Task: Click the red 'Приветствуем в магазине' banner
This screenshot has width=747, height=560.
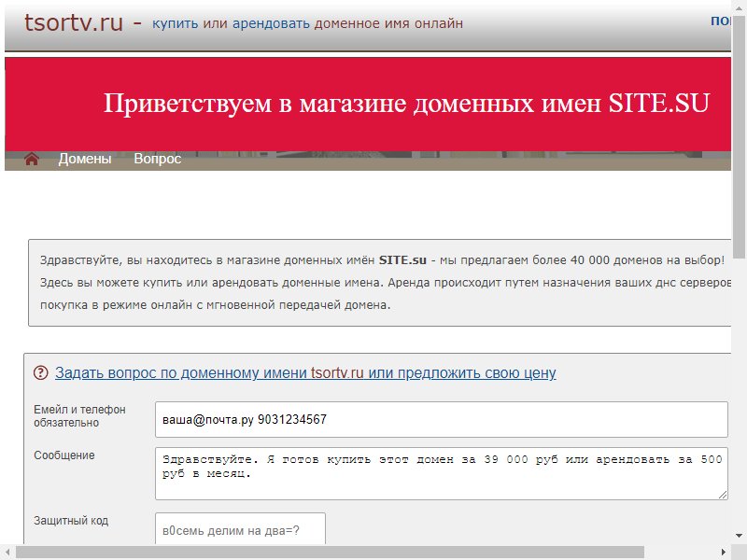Action: 368,104
